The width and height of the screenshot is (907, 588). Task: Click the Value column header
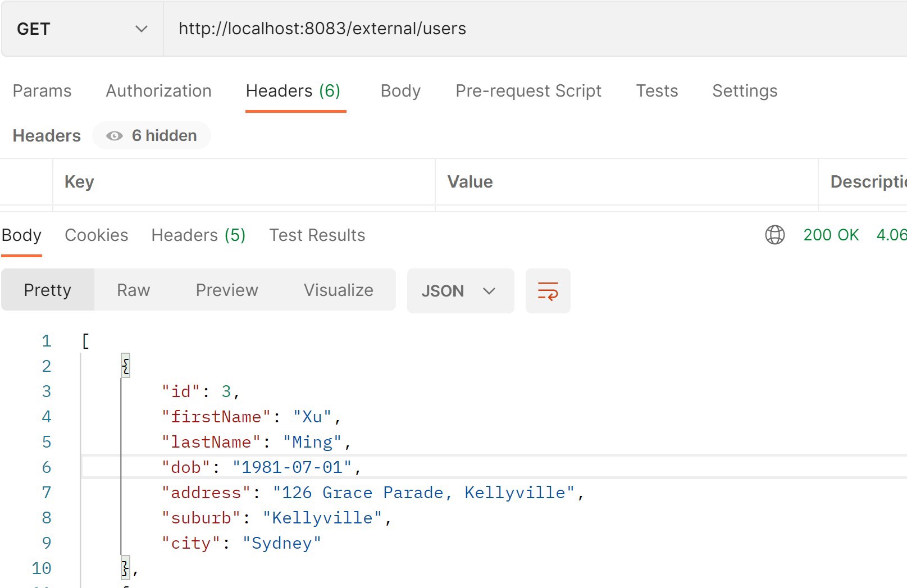[470, 182]
